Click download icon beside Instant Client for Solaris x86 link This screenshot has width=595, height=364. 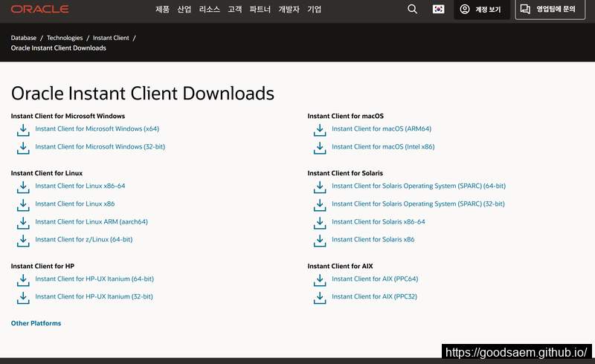point(320,241)
